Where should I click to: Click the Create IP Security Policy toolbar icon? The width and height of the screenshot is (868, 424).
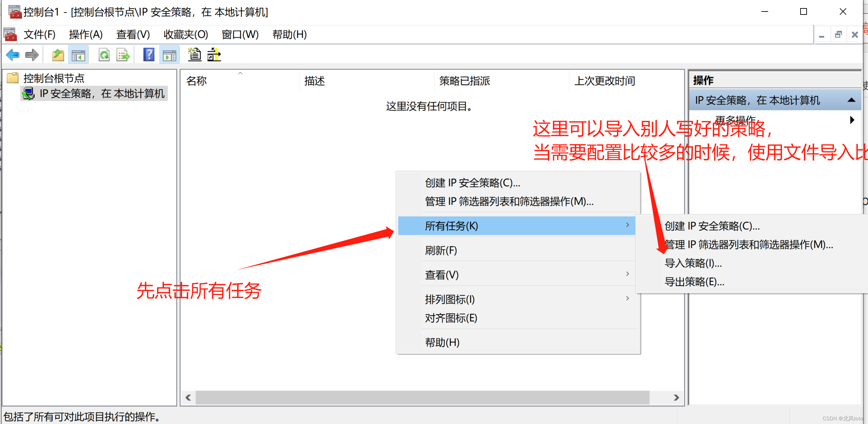pos(194,55)
